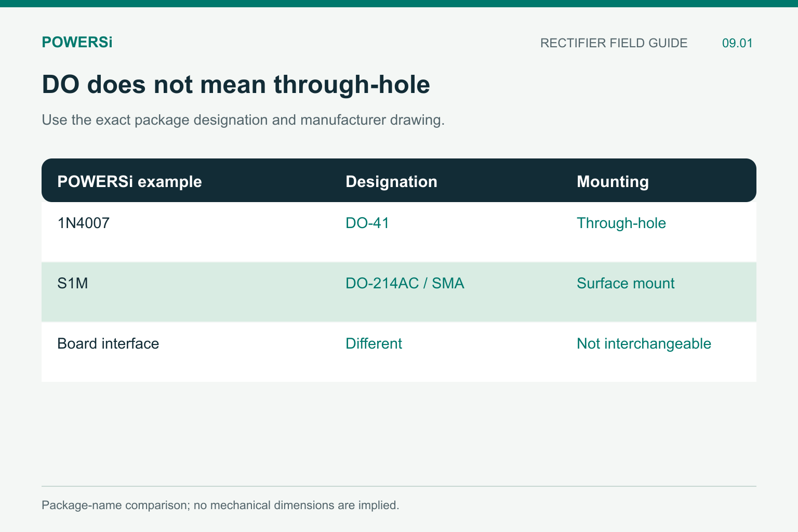
Task: Select the 'Different' cell
Action: (x=374, y=343)
